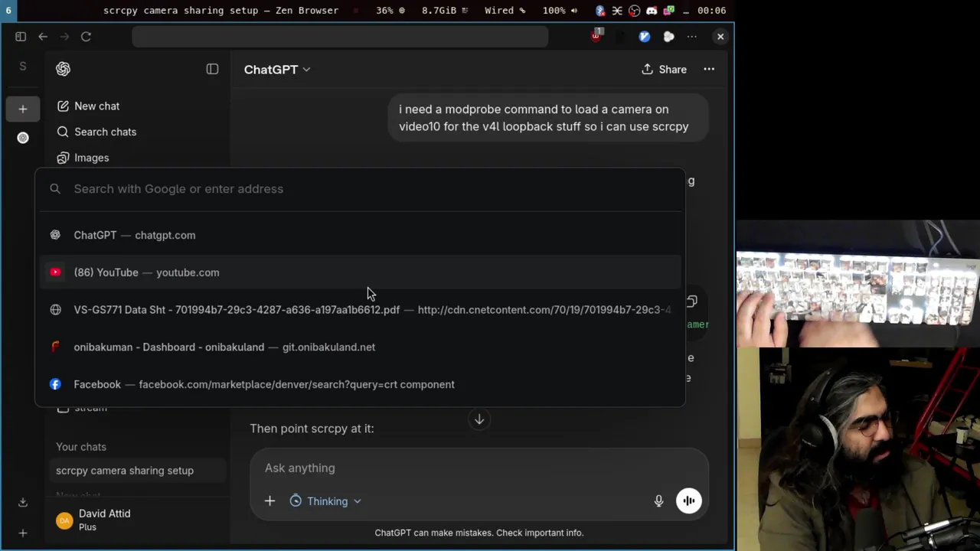The height and width of the screenshot is (551, 980).
Task: Click the Your chats section header
Action: [81, 447]
